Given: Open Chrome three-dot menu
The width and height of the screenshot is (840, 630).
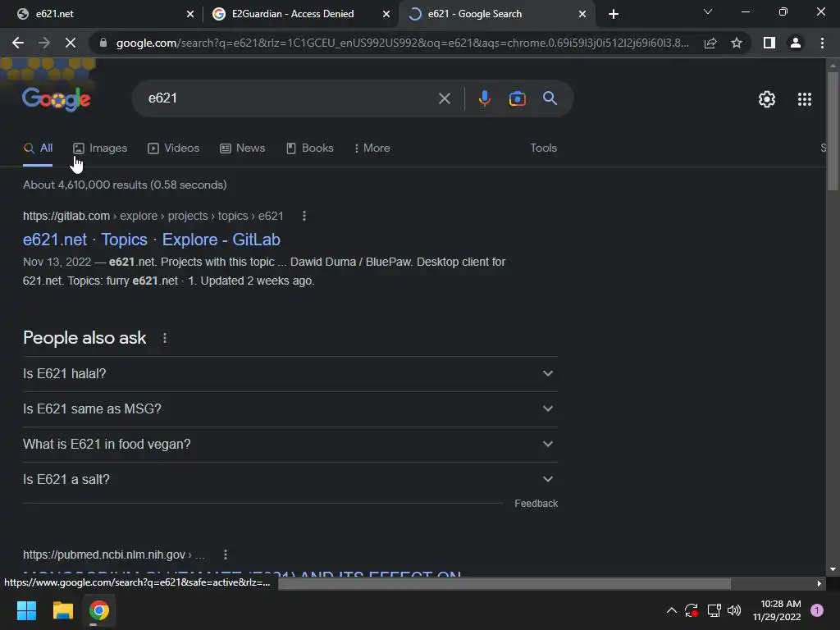Looking at the screenshot, I should click(822, 43).
